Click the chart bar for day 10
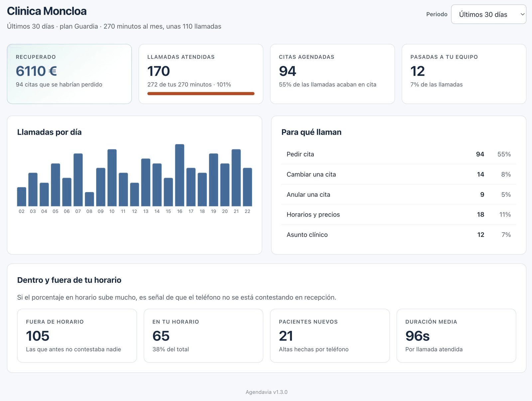The height and width of the screenshot is (401, 532). coord(112,178)
